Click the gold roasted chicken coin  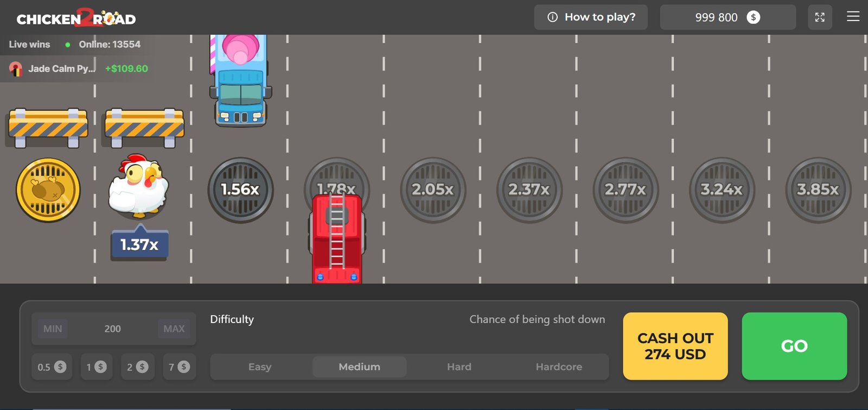(x=48, y=190)
